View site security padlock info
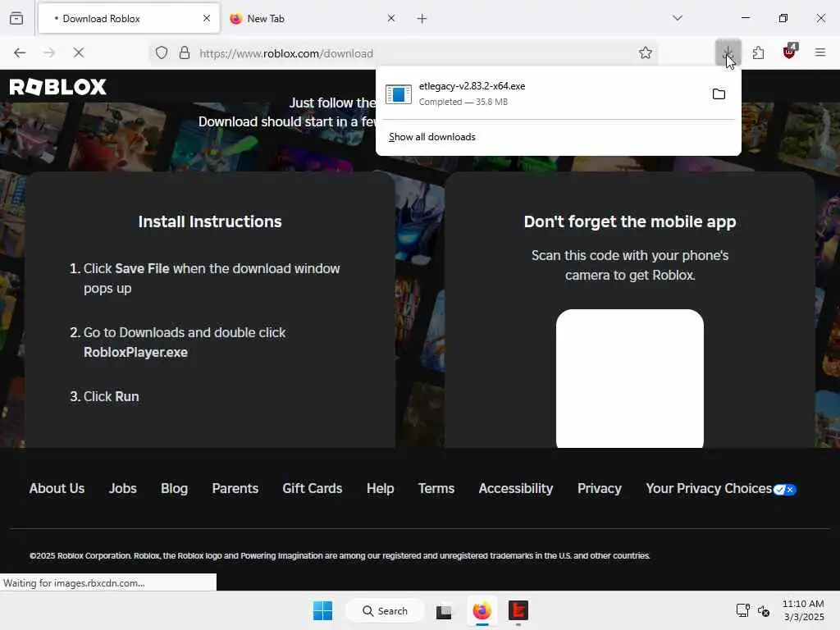Image resolution: width=840 pixels, height=630 pixels. click(185, 52)
